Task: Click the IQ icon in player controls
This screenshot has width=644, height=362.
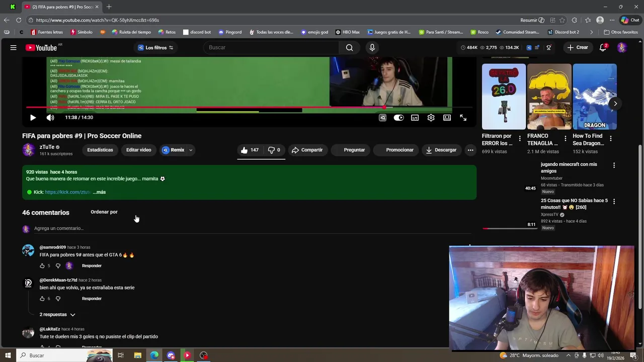Action: point(382,118)
